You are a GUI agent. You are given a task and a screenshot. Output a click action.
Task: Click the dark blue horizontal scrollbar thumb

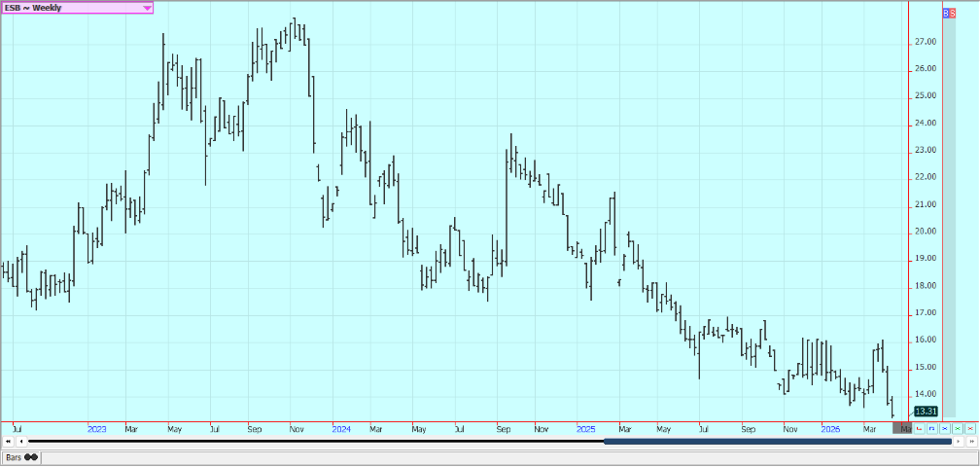click(x=777, y=442)
